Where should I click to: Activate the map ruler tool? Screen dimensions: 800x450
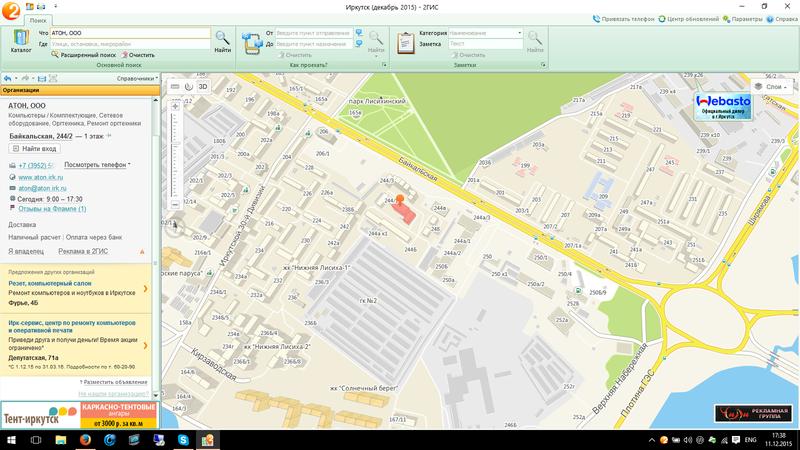pyautogui.click(x=175, y=87)
